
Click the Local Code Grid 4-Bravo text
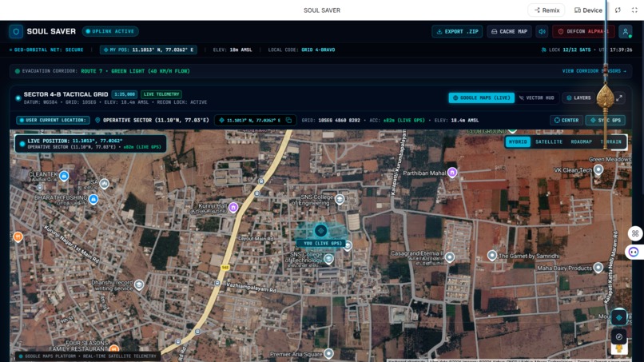click(301, 50)
